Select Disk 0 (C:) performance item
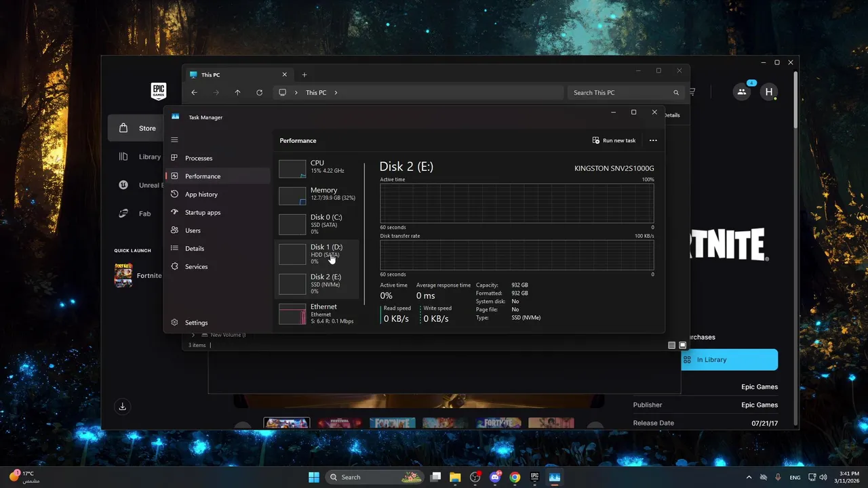 click(x=317, y=224)
